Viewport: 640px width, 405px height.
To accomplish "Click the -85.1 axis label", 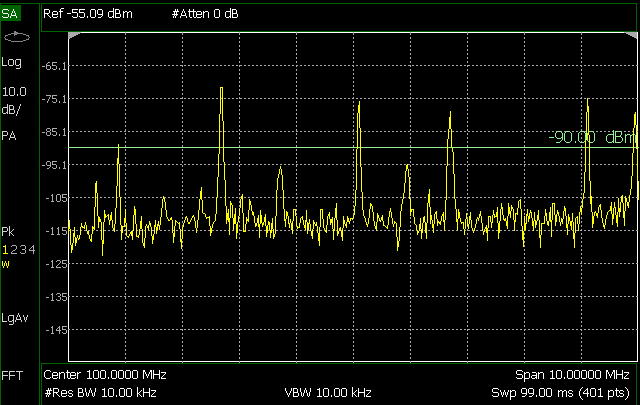I will pos(56,132).
